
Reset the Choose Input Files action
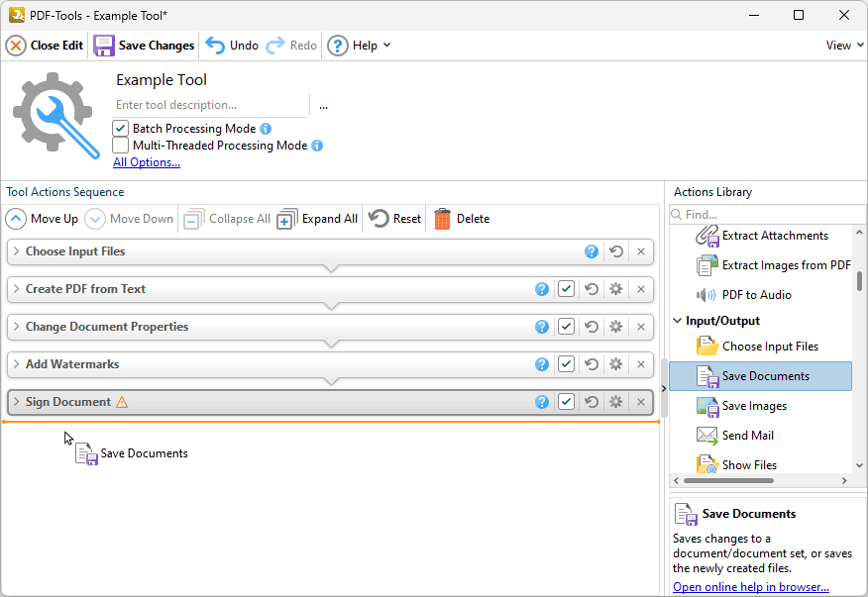click(x=616, y=251)
